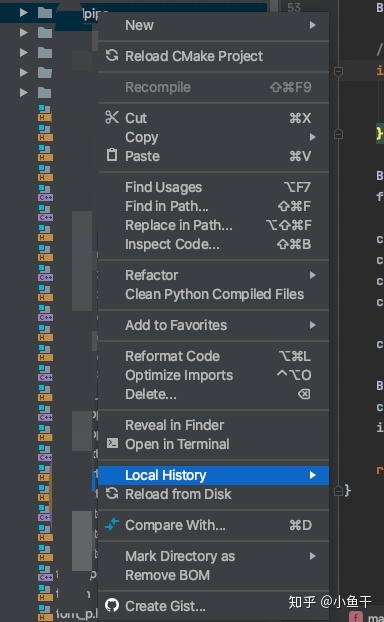Open highlighted Local History submenu
The width and height of the screenshot is (384, 622).
pyautogui.click(x=213, y=475)
